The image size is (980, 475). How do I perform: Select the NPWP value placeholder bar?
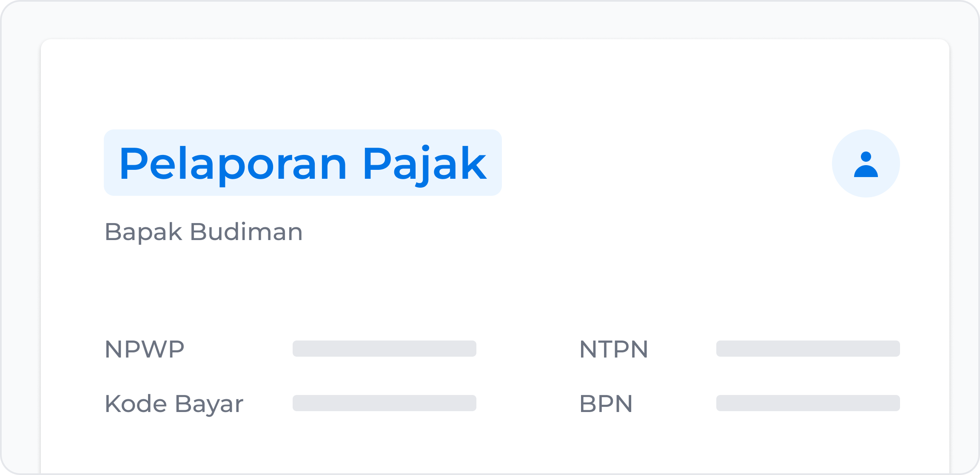click(x=385, y=349)
